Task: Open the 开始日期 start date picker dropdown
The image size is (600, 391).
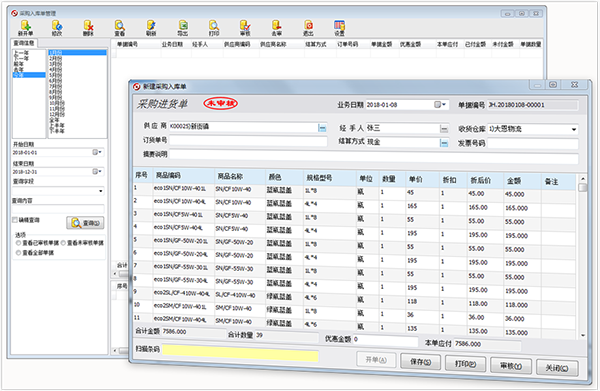Action: coord(97,152)
